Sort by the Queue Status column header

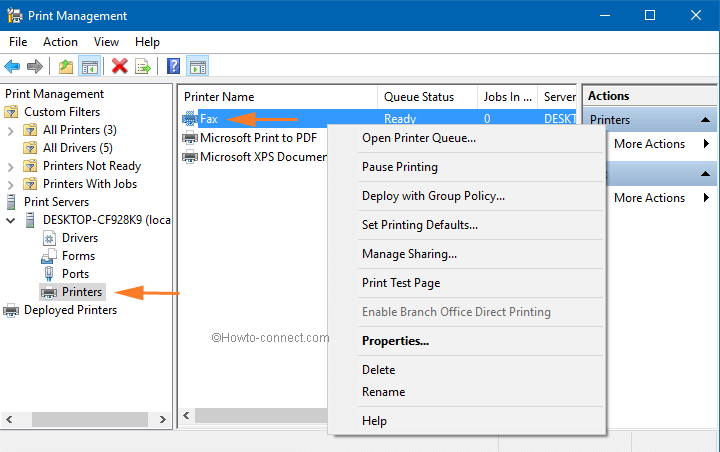point(428,97)
